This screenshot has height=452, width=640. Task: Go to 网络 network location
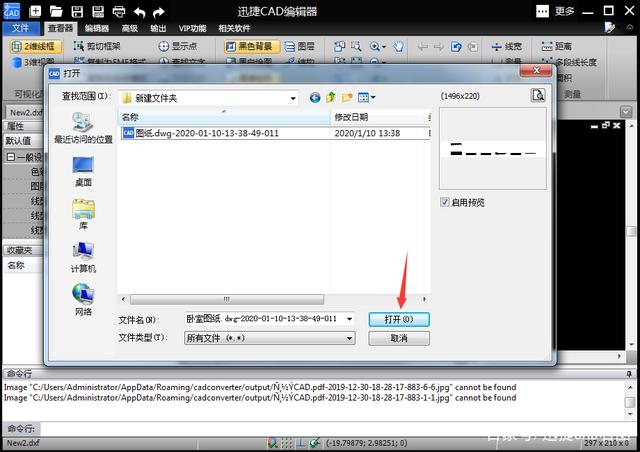point(83,300)
